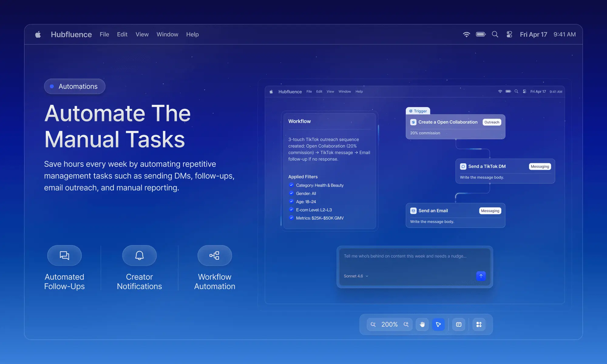Image resolution: width=607 pixels, height=364 pixels.
Task: Uncheck Age: 18–24 filter
Action: [291, 201]
